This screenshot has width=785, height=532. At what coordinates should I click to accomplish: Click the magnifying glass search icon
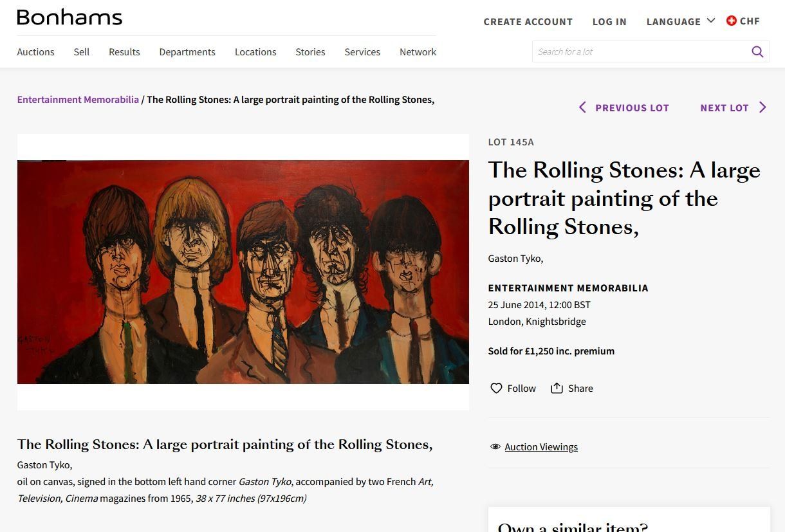[x=757, y=51]
